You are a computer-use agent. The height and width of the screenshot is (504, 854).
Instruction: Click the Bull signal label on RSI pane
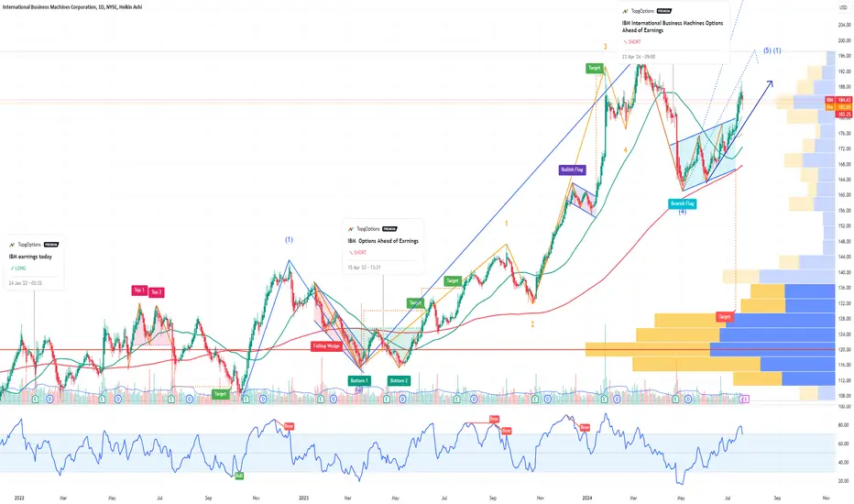coord(238,476)
